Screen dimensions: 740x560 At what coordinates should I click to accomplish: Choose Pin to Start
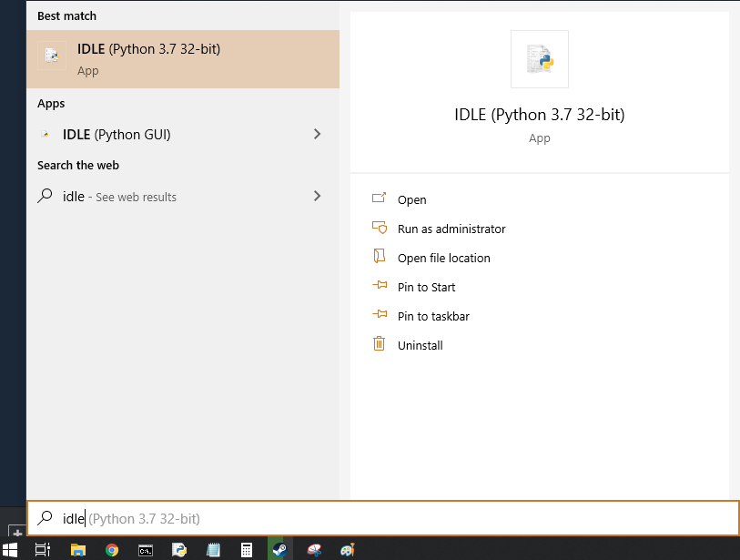coord(426,288)
